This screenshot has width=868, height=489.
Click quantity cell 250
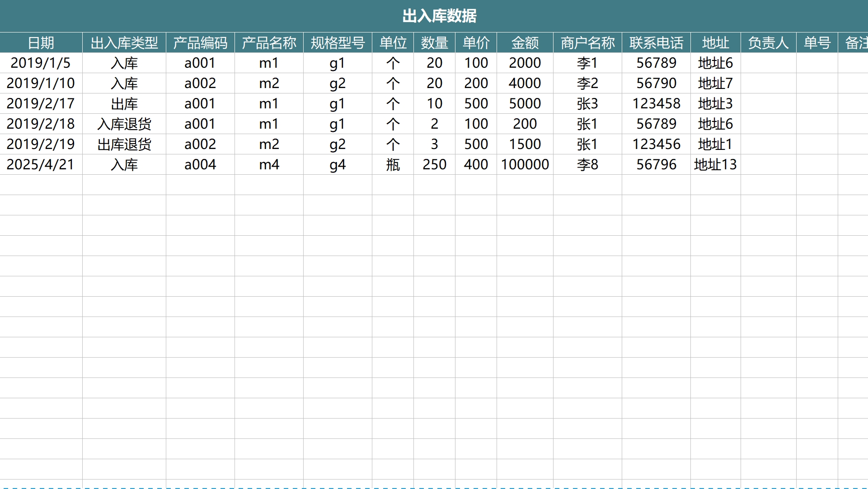click(434, 164)
